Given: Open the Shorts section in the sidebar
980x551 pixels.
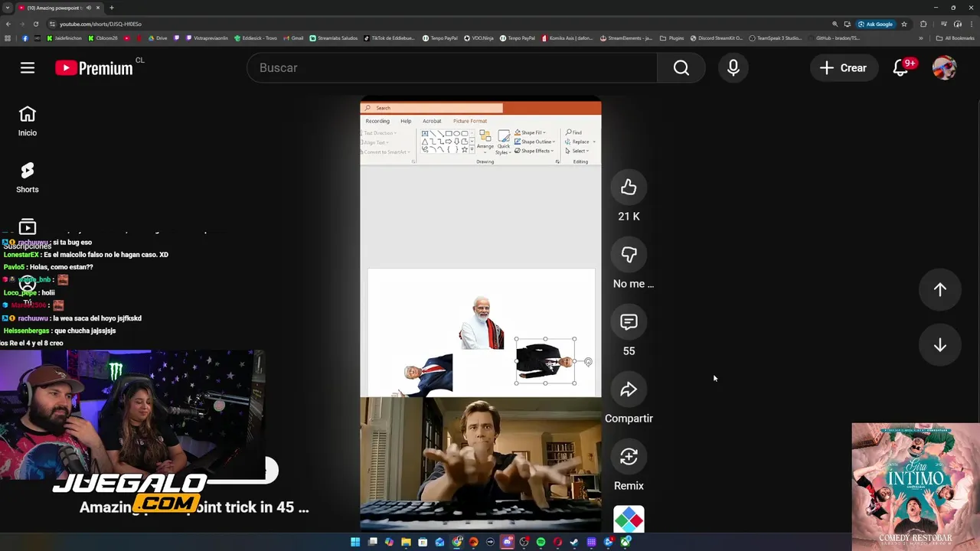Looking at the screenshot, I should (28, 178).
